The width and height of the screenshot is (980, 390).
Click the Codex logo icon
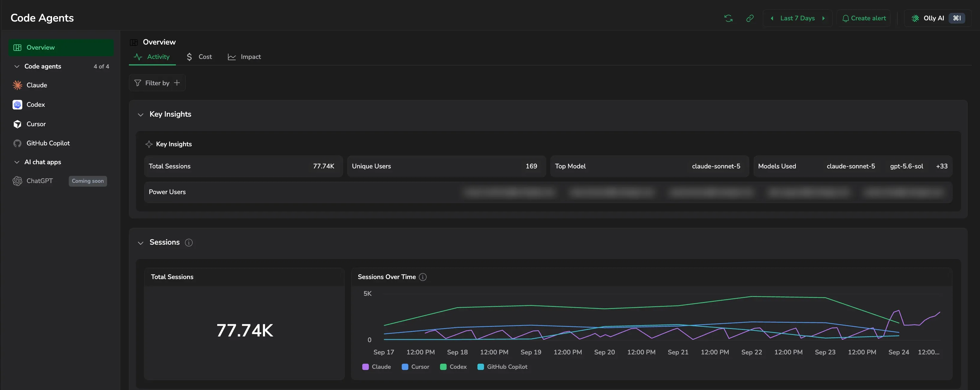[17, 105]
